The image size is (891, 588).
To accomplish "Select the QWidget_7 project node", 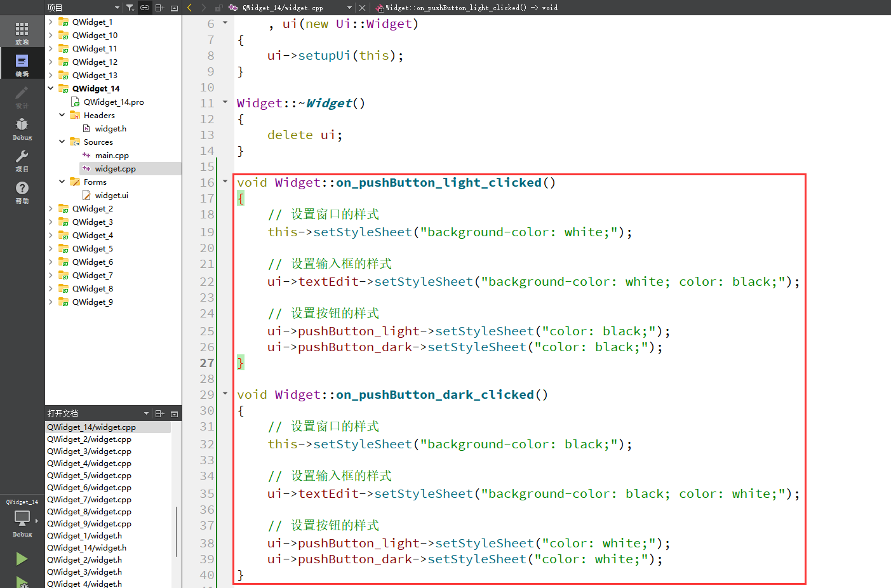I will 92,275.
